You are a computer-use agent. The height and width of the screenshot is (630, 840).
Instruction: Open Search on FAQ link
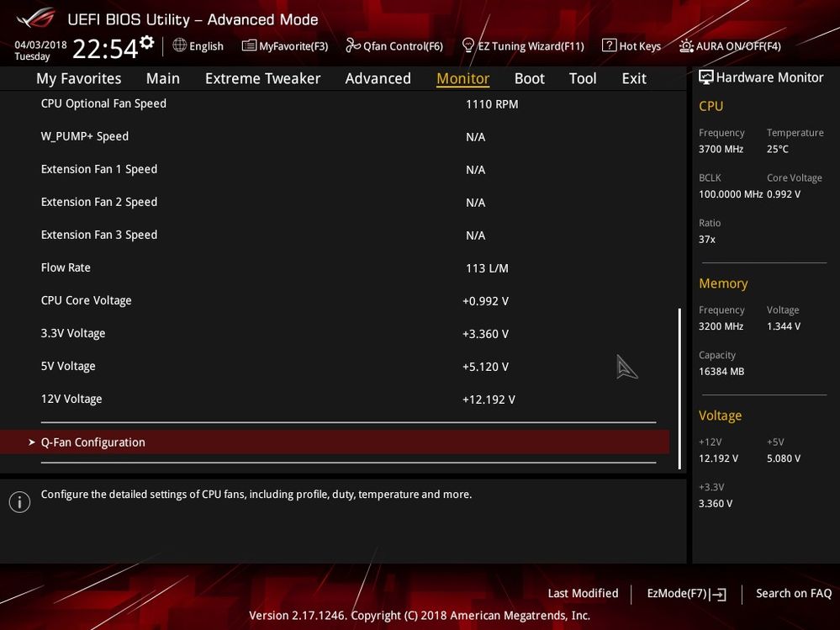click(x=794, y=593)
